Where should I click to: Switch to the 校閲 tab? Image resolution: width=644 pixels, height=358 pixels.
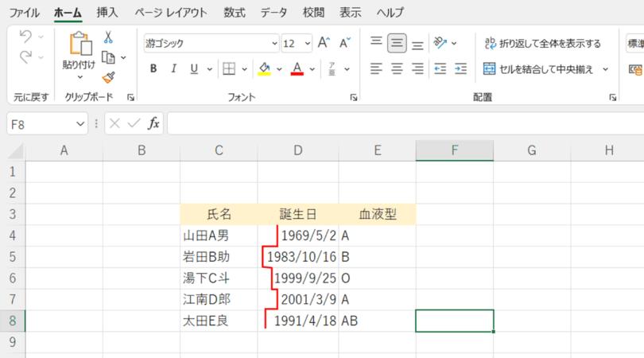(314, 12)
